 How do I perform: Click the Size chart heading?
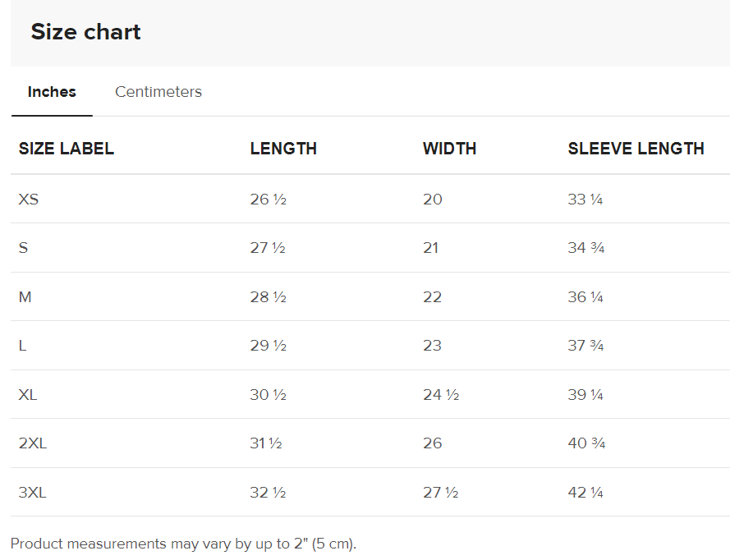click(85, 32)
